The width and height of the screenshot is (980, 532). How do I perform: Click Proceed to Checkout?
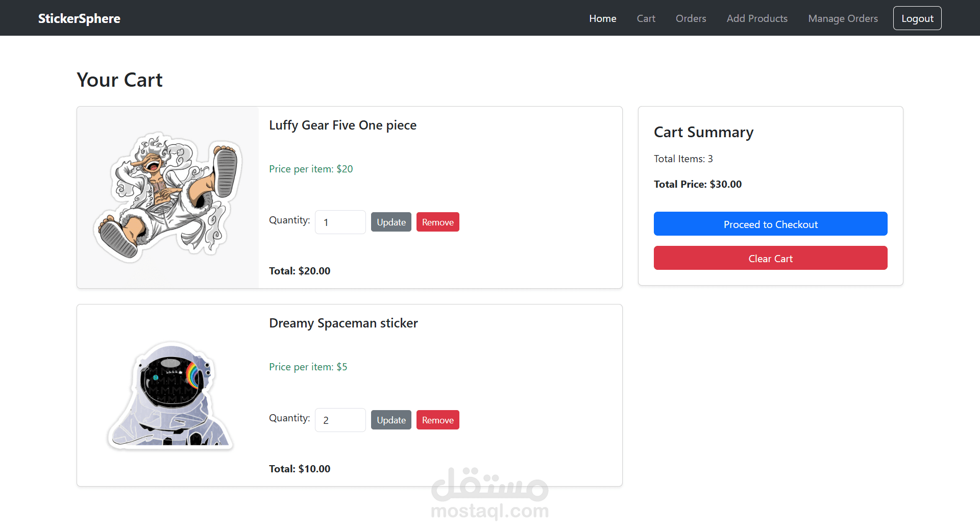(770, 224)
